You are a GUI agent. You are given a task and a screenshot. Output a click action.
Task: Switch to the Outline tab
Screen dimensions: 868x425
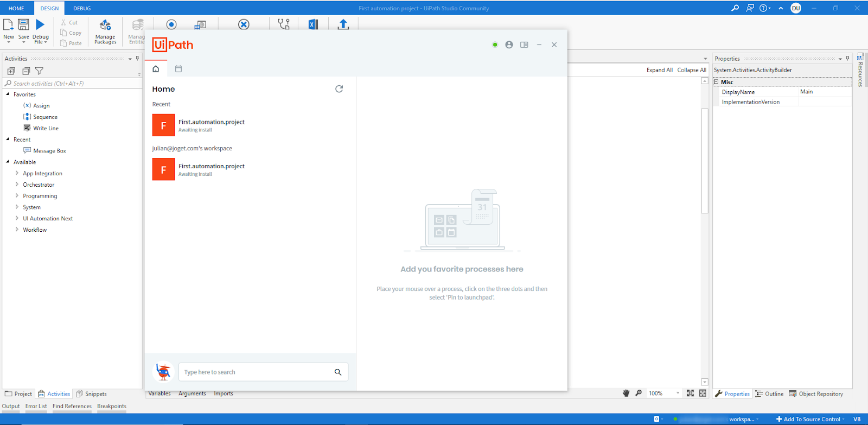click(769, 394)
